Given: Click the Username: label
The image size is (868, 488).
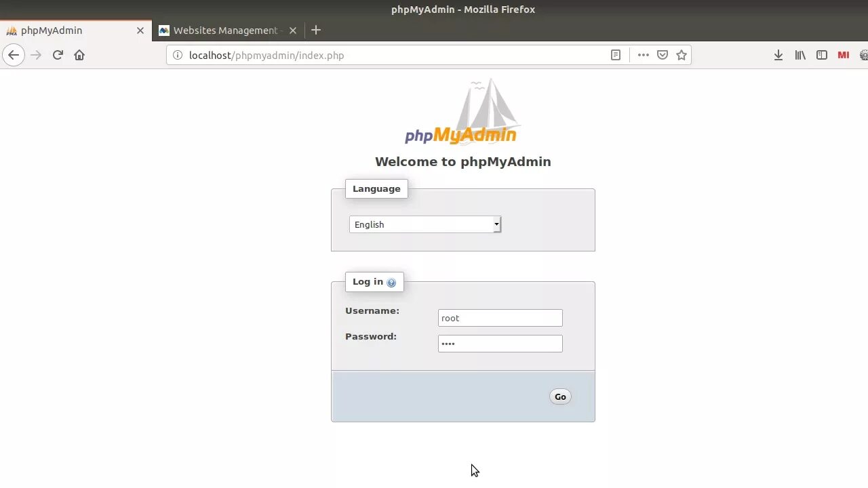Looking at the screenshot, I should [372, 310].
